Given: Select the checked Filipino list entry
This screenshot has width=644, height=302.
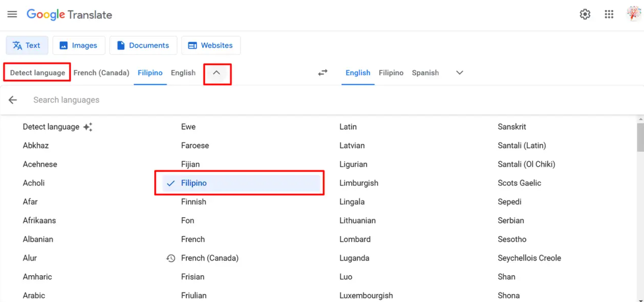Looking at the screenshot, I should 242,183.
